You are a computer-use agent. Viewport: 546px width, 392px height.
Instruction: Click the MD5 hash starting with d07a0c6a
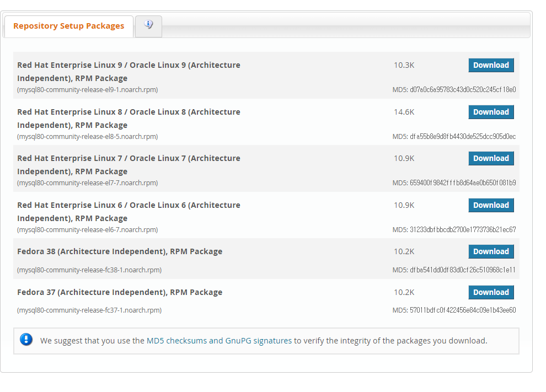(463, 90)
